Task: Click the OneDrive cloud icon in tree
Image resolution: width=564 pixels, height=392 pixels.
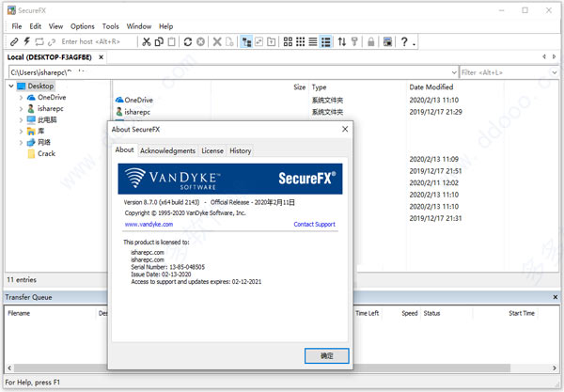Action: [31, 97]
